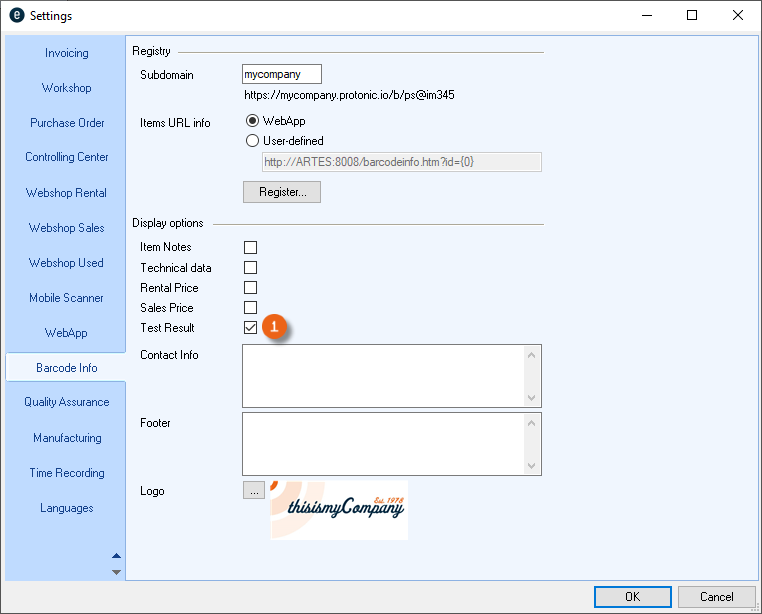Go to Mobile Scanner settings tab
This screenshot has width=762, height=614.
66,298
